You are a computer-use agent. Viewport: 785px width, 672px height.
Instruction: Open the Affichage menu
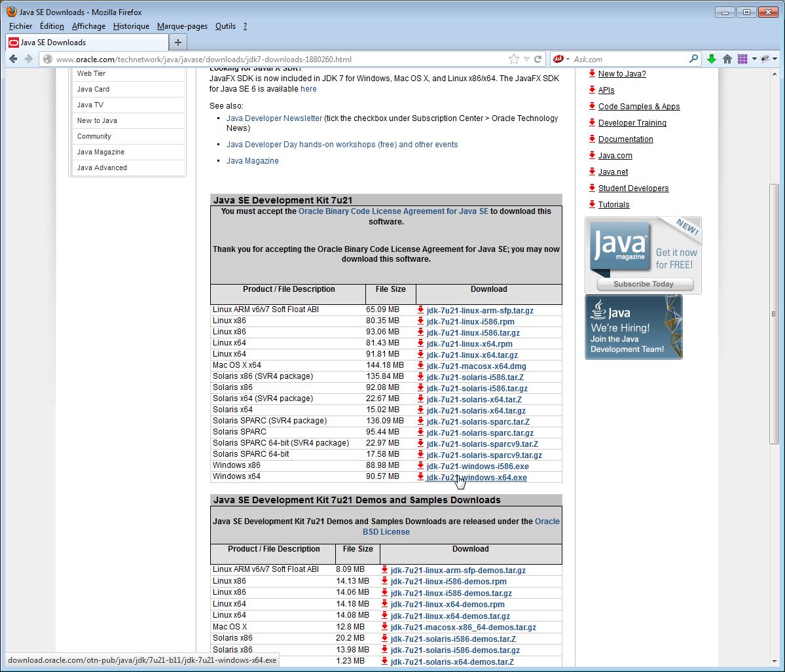88,26
